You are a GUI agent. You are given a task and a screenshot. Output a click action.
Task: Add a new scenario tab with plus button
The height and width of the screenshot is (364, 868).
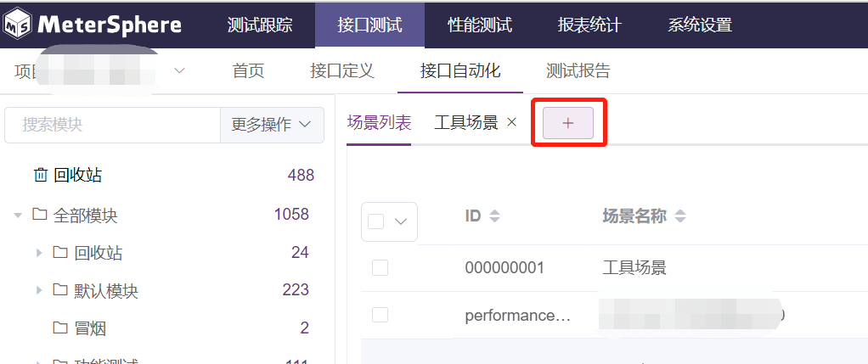[x=568, y=123]
